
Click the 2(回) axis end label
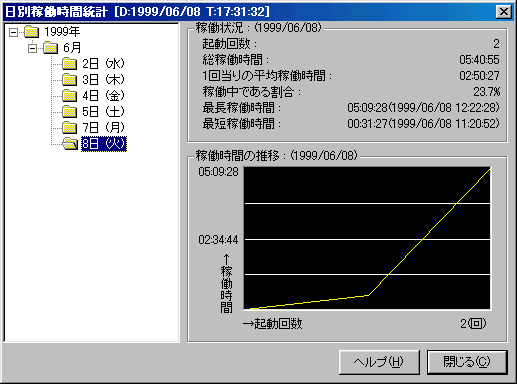click(x=473, y=323)
